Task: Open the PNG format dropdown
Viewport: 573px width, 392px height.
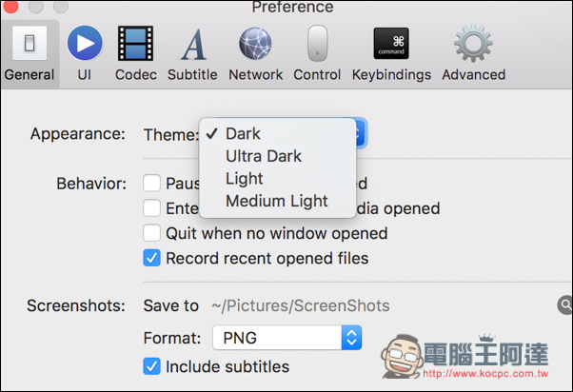Action: pos(287,338)
